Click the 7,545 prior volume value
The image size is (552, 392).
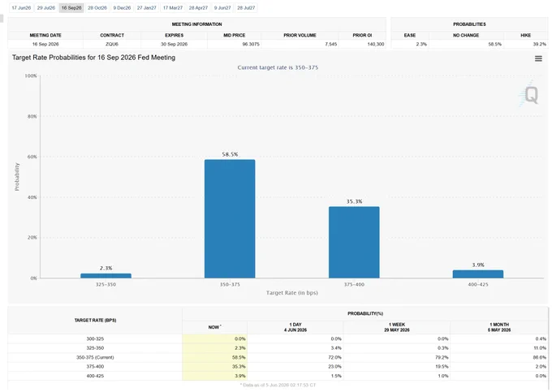(x=331, y=44)
